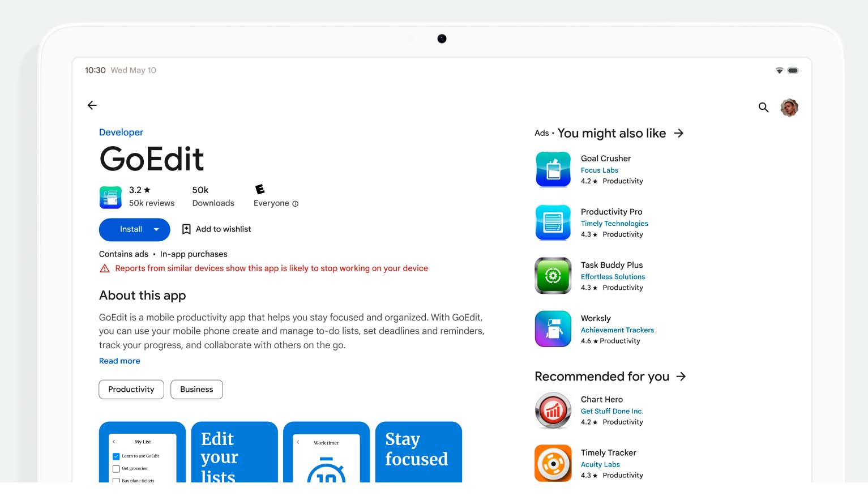Toggle Add to wishlist bookmark
Image resolution: width=868 pixels, height=496 pixels.
click(186, 229)
